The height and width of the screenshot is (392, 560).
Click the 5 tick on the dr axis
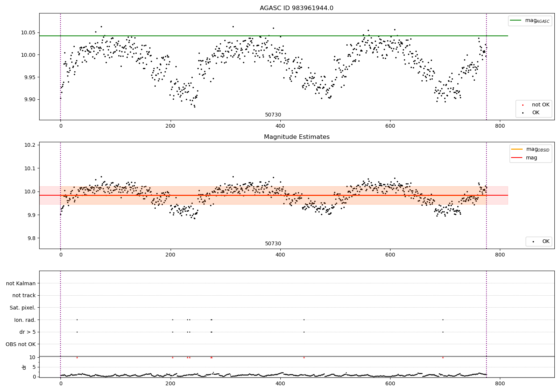click(34, 367)
